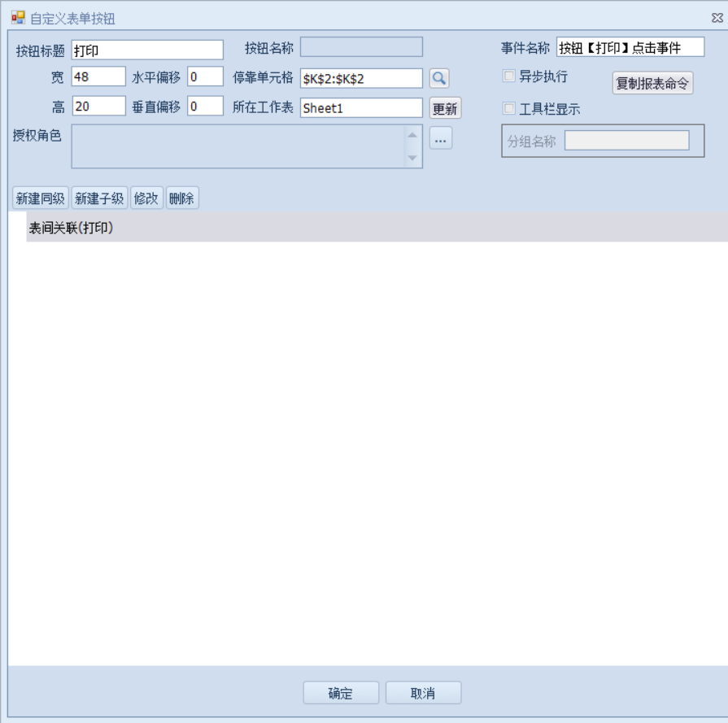Click the 事件名称 text field
Screen dimensions: 728x723
(630, 47)
